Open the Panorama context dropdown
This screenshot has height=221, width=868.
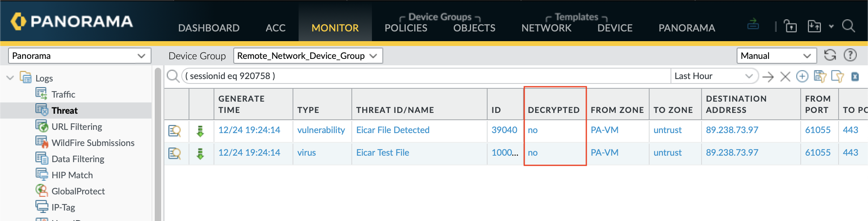(80, 56)
